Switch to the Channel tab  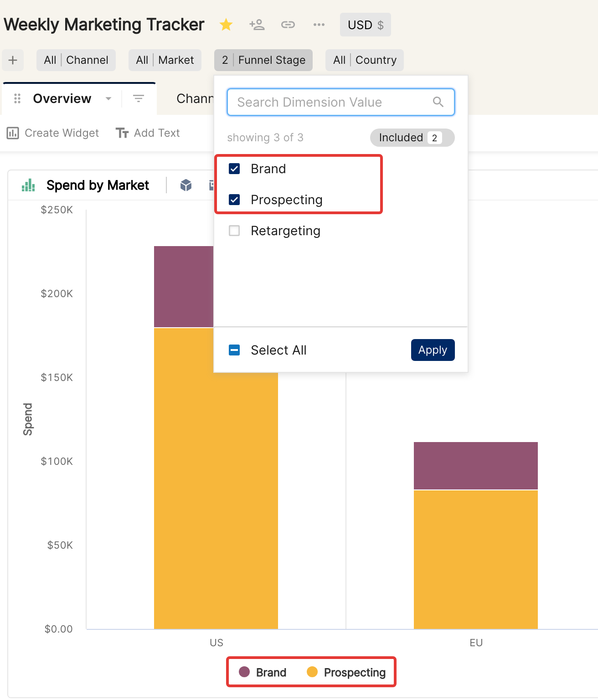pos(195,98)
